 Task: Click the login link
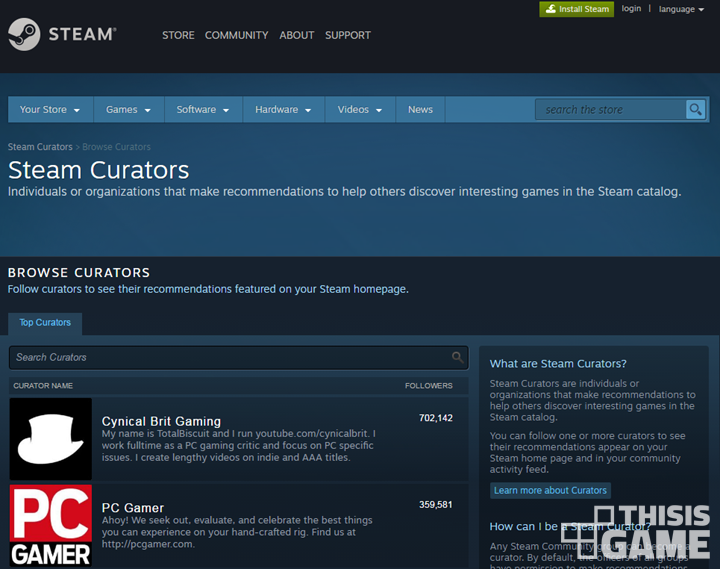tap(631, 9)
